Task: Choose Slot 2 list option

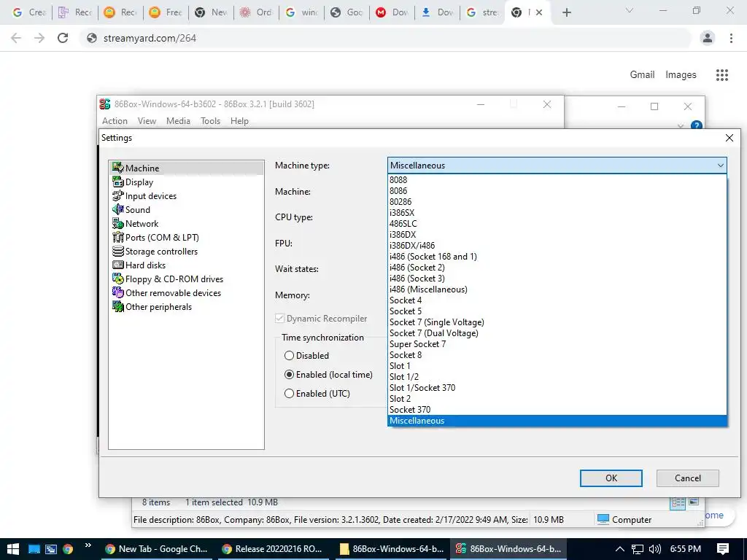Action: coord(557,399)
